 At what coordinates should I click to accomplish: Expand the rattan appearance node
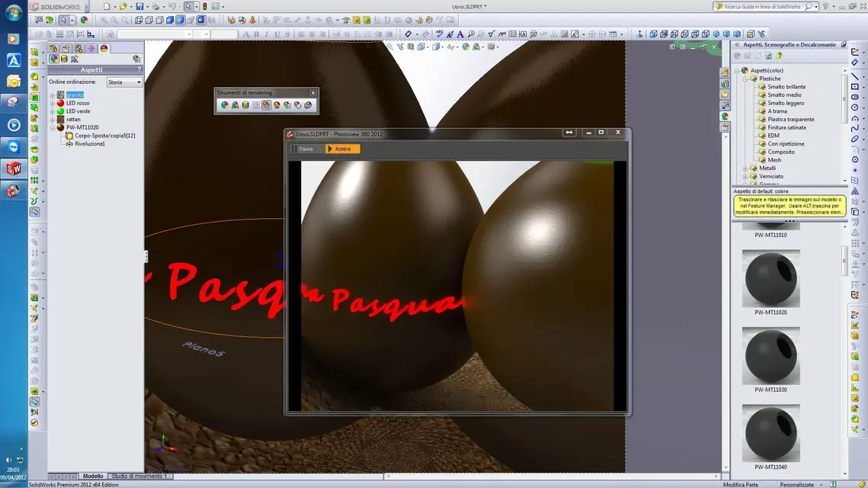pyautogui.click(x=53, y=119)
